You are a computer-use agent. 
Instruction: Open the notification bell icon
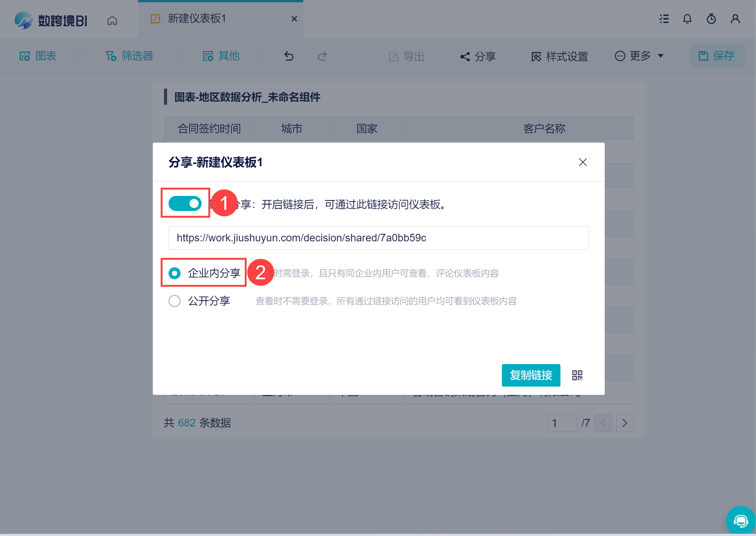687,19
